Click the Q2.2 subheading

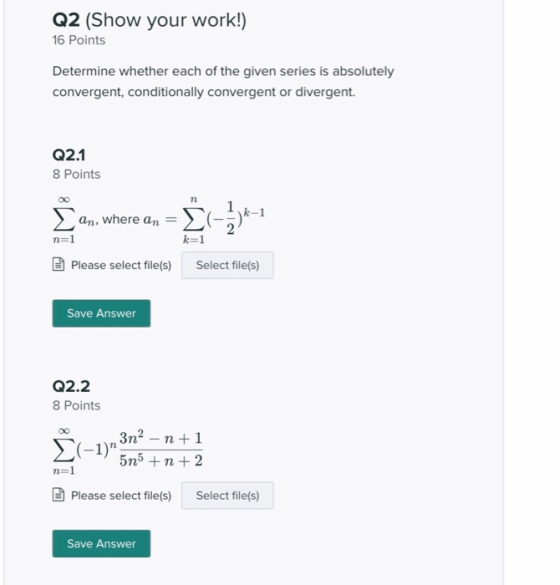(71, 386)
